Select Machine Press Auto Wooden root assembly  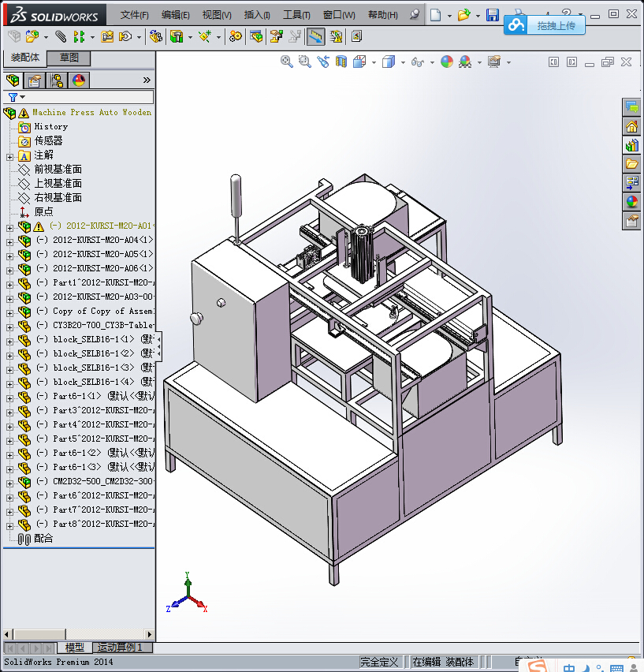pyautogui.click(x=92, y=112)
